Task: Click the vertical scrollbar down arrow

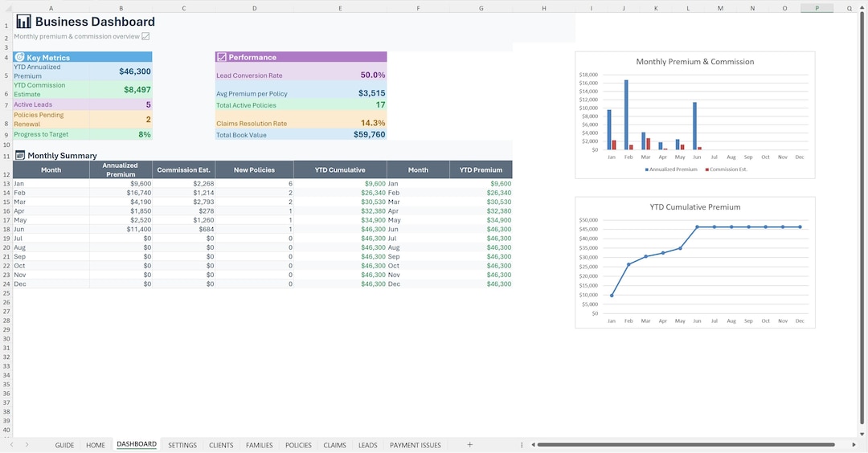Action: (862, 435)
